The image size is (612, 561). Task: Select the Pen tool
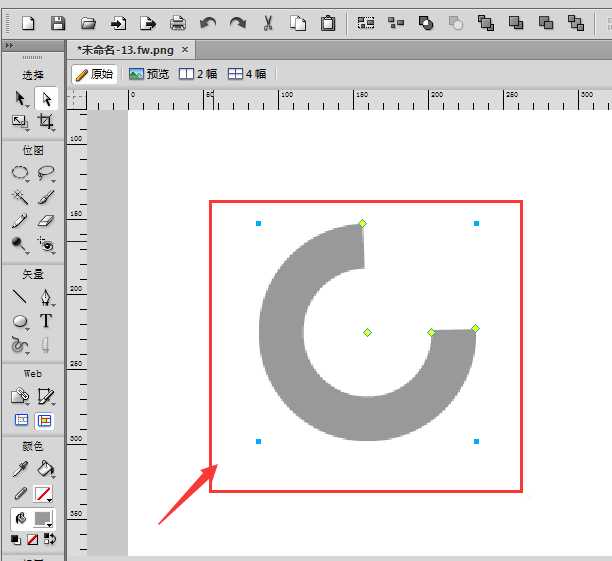coord(46,297)
